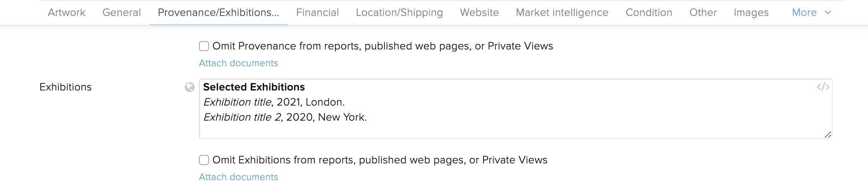Open the General tab
Screen dimensions: 868x191
pos(122,13)
